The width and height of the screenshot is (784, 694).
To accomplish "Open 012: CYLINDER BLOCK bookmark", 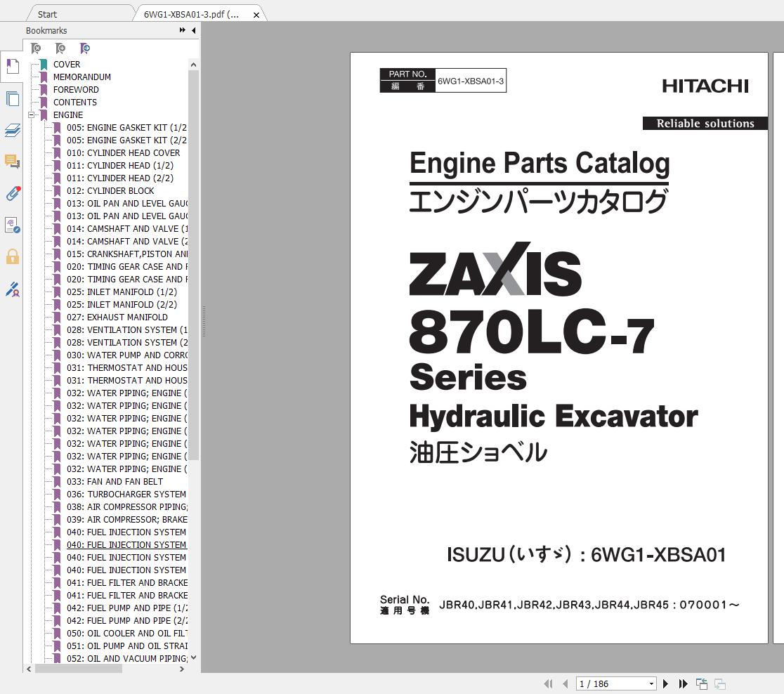I will click(x=110, y=191).
